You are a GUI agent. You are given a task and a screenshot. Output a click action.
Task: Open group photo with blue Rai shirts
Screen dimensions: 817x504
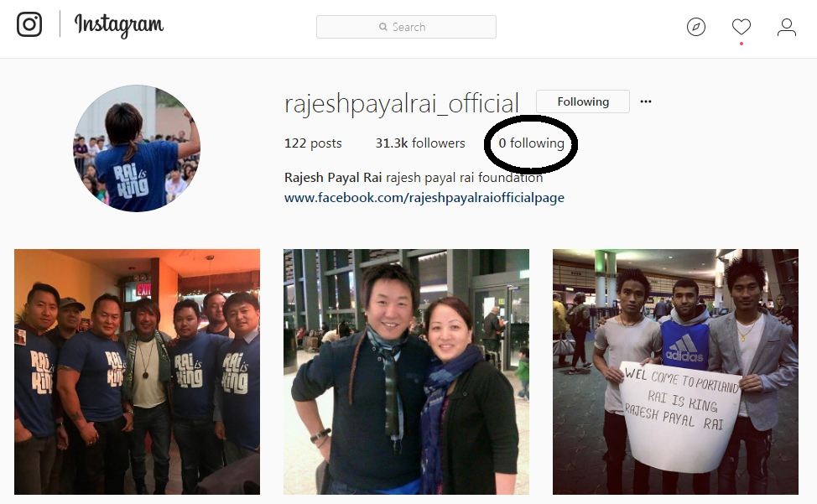click(137, 372)
